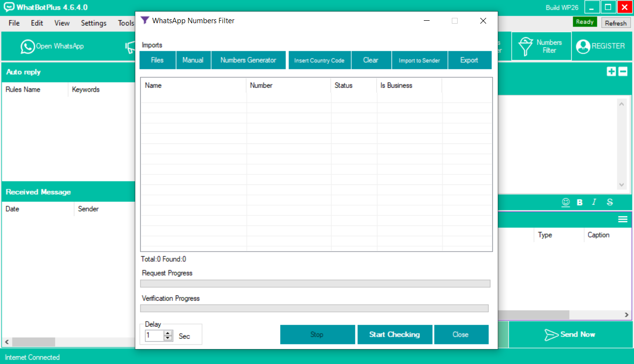634x364 pixels.
Task: Sort by the Number column header
Action: coord(288,85)
